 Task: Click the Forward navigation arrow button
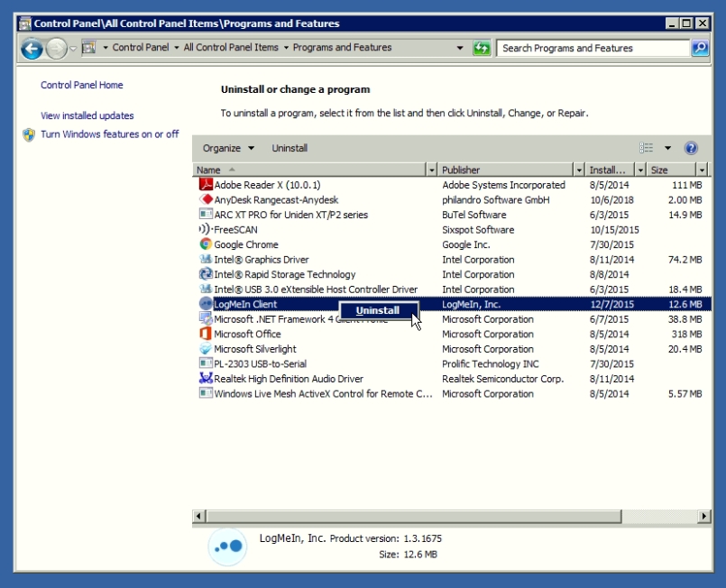pos(57,48)
